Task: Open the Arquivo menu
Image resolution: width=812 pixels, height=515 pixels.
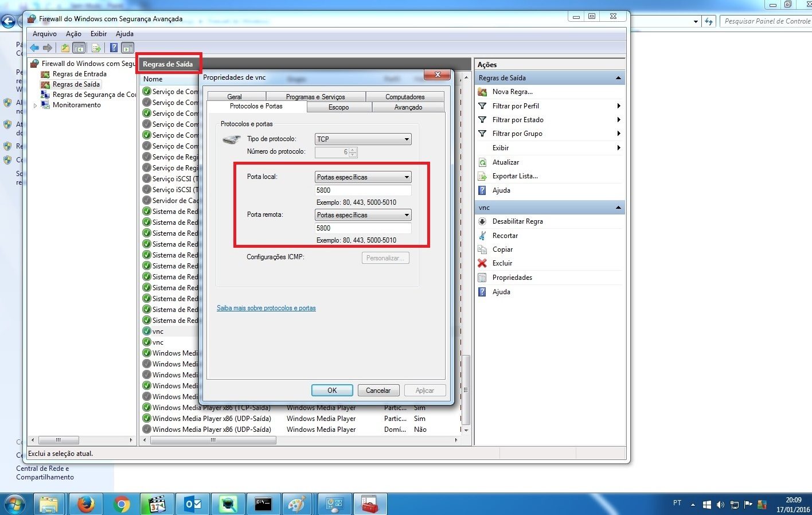Action: (x=45, y=34)
